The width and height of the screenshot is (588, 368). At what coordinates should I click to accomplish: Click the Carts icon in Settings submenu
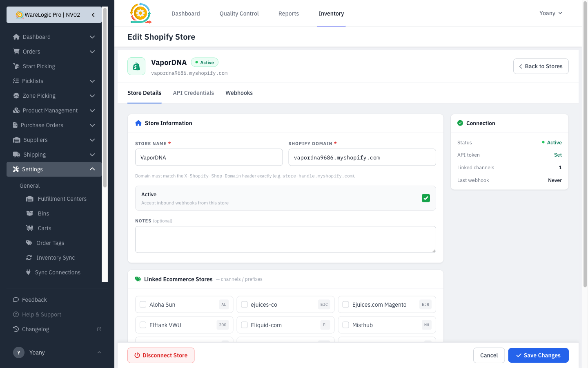tap(30, 228)
